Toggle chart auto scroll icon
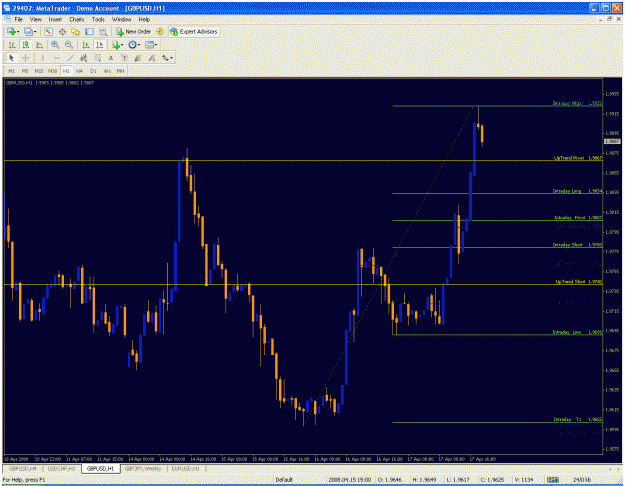This screenshot has height=486, width=625. [85, 45]
